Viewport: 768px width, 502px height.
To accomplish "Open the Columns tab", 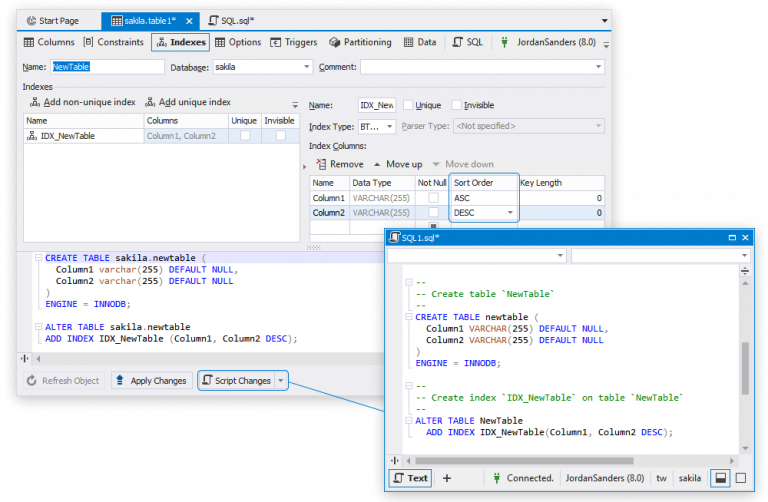I will click(x=49, y=42).
